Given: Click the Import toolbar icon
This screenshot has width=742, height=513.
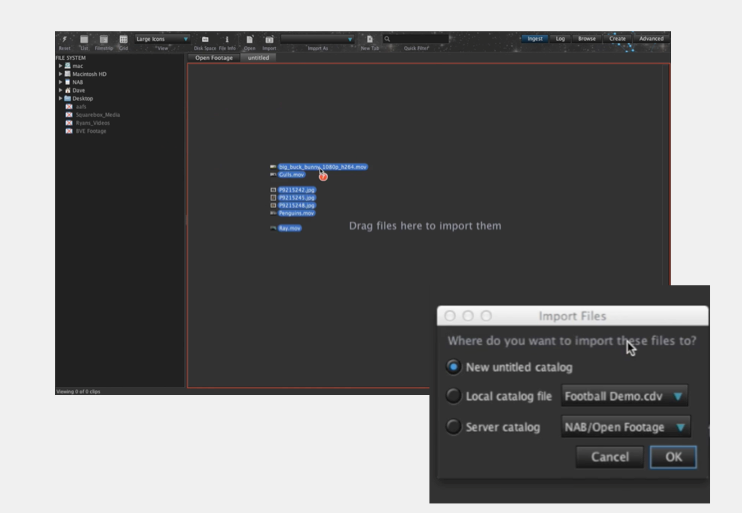Looking at the screenshot, I should tap(269, 39).
